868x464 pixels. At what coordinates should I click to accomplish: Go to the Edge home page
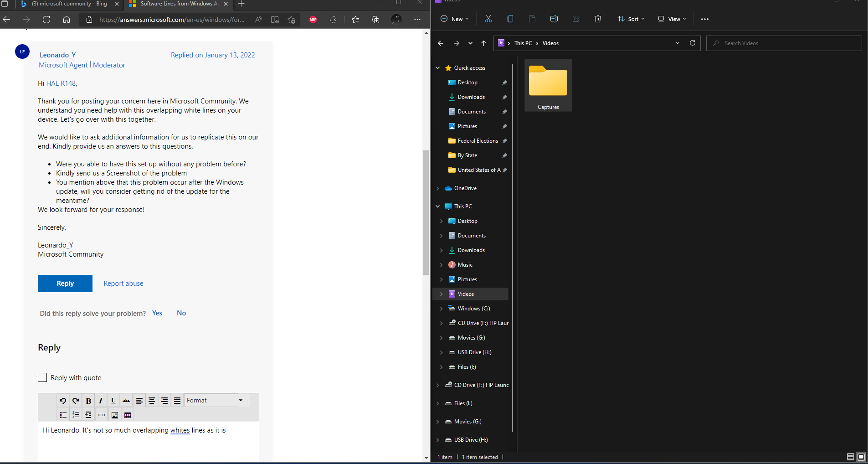coord(67,20)
